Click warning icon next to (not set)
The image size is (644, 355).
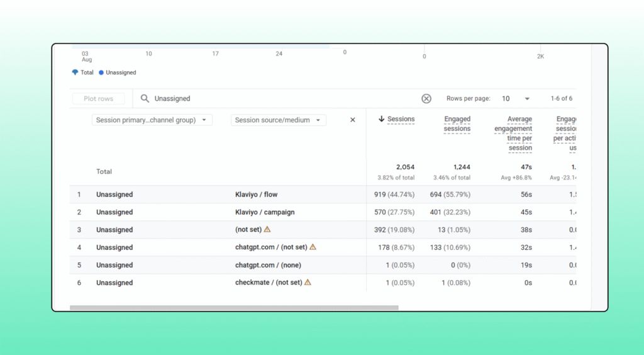tap(267, 230)
